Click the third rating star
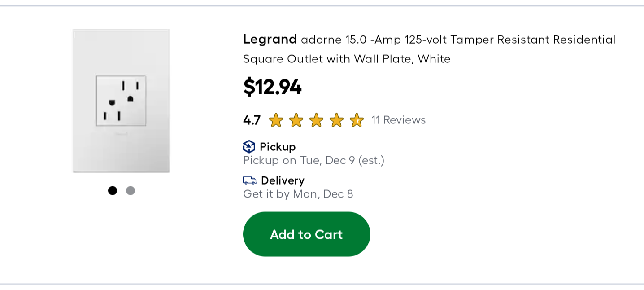Screen dimensions: 644x290 pyautogui.click(x=316, y=120)
